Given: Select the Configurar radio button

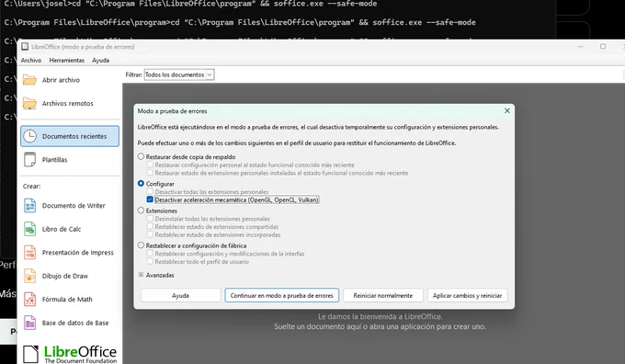Looking at the screenshot, I should pyautogui.click(x=141, y=184).
